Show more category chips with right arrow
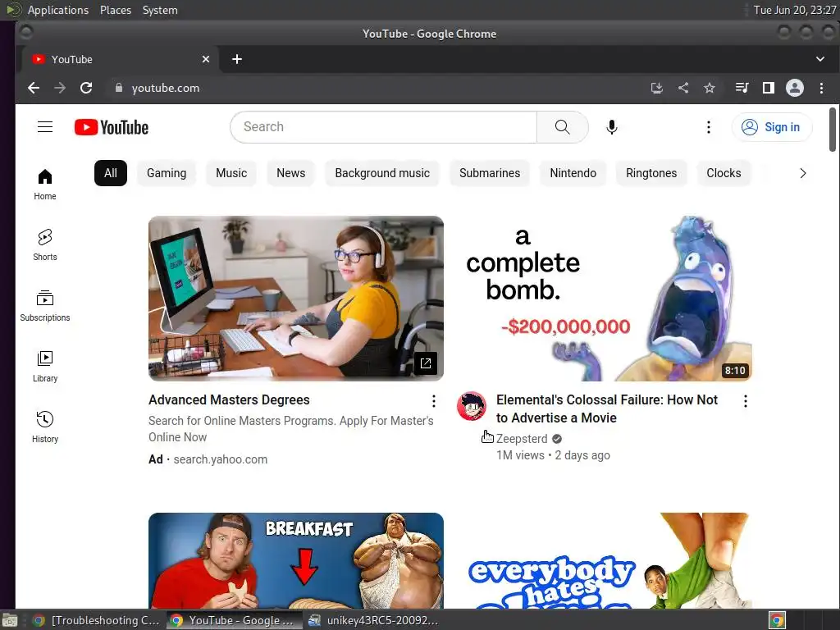Screen dimensions: 840x630 coord(802,173)
